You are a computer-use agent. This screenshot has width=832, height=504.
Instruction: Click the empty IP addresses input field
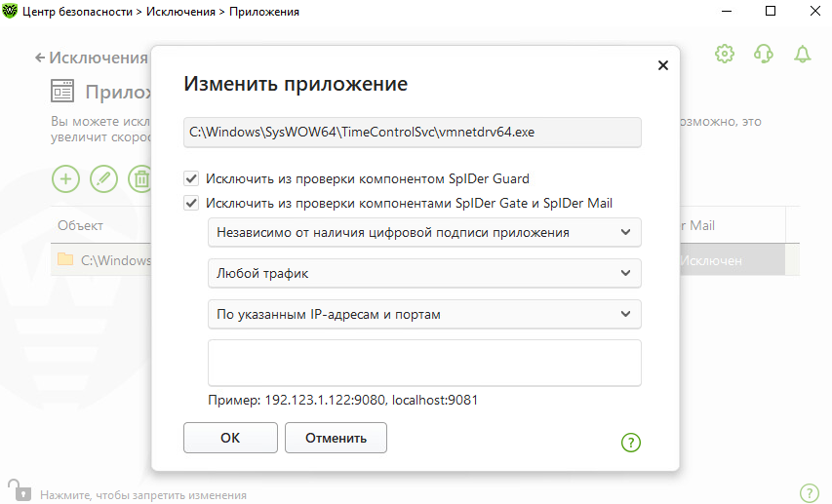tap(424, 363)
